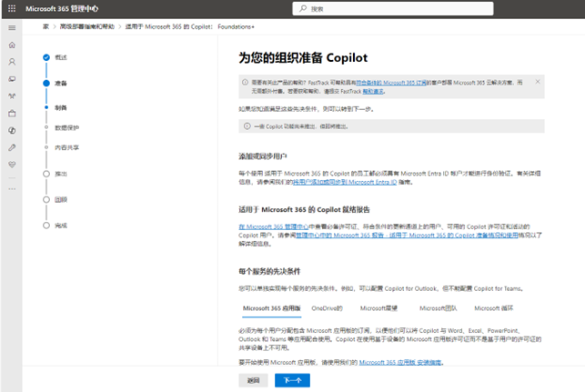Open Setup wrench icon in sidebar
Image resolution: width=585 pixels, height=392 pixels.
pyautogui.click(x=12, y=147)
